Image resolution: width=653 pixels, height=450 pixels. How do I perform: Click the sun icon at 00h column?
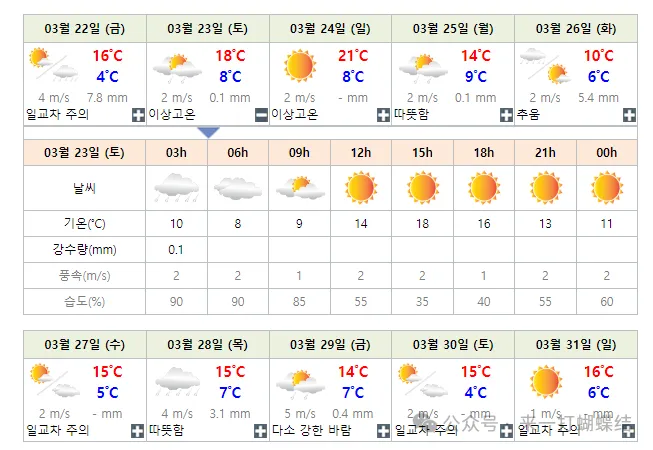tap(606, 187)
